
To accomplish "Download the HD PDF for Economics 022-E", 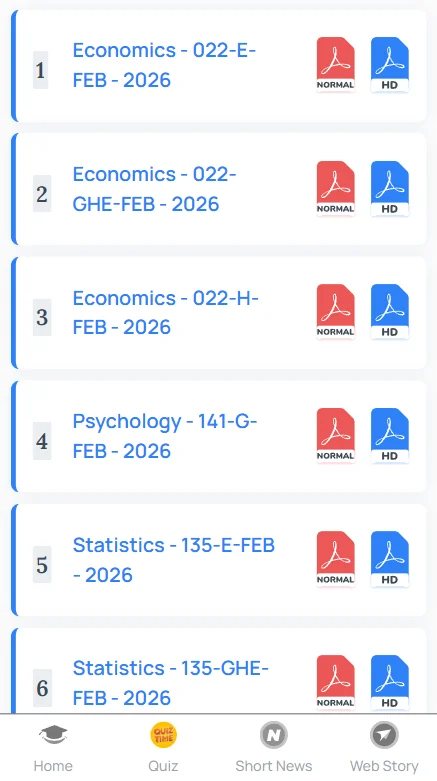I will click(390, 65).
